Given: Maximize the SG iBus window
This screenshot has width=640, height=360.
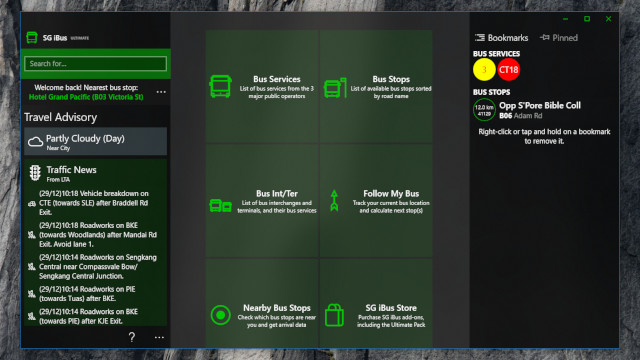Looking at the screenshot, I should coord(587,19).
